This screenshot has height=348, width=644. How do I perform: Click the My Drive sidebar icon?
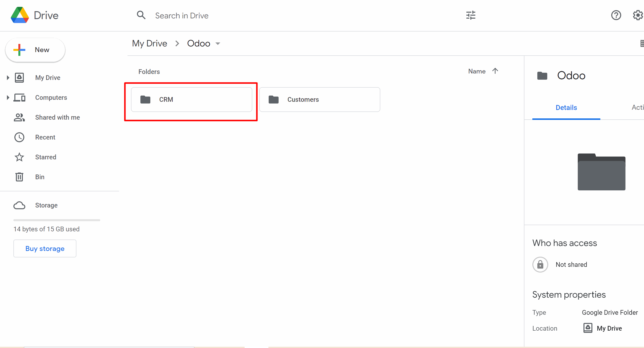click(19, 77)
